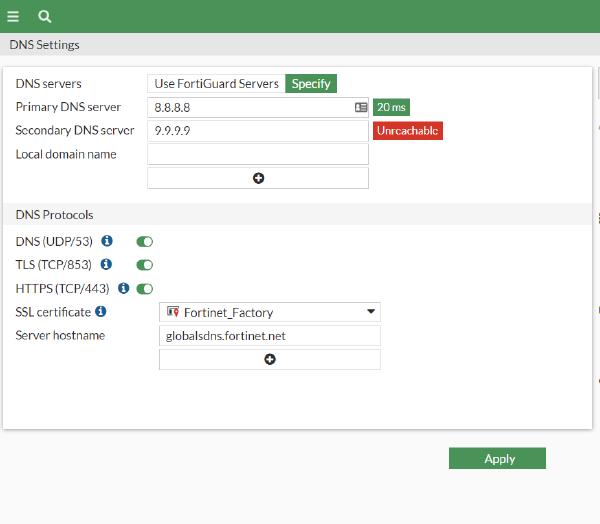The height and width of the screenshot is (524, 600).
Task: Toggle DNS (UDP/53) protocol switch
Action: [x=145, y=241]
